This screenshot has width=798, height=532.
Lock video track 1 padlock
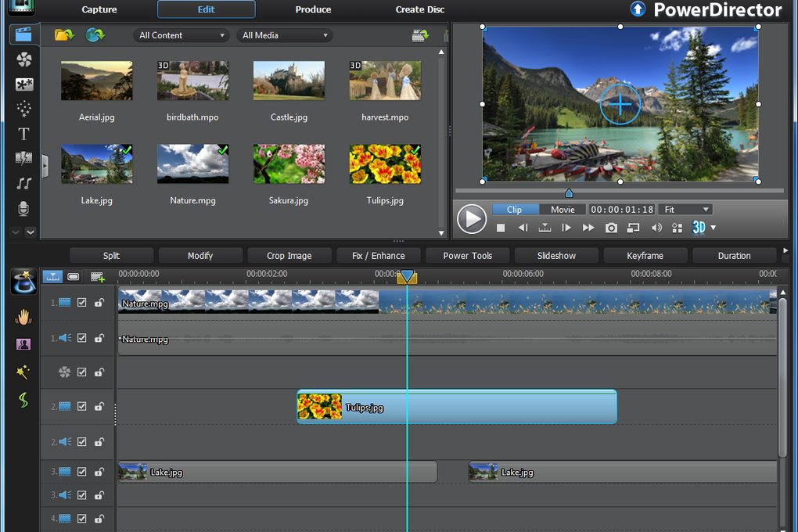[x=99, y=303]
